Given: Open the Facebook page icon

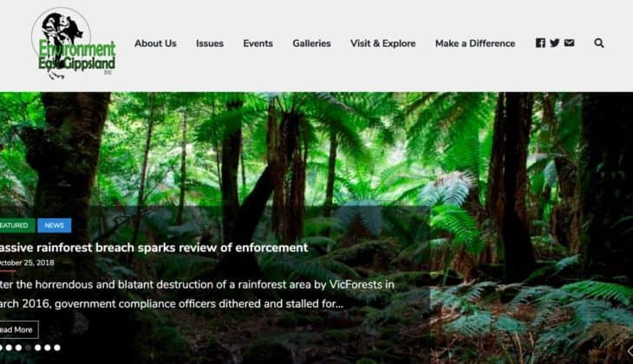Looking at the screenshot, I should (540, 42).
